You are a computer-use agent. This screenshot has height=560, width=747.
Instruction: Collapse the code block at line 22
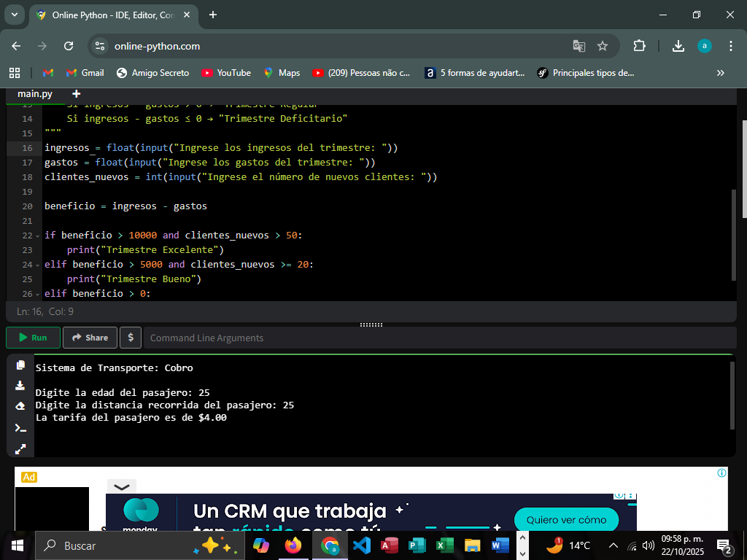36,236
